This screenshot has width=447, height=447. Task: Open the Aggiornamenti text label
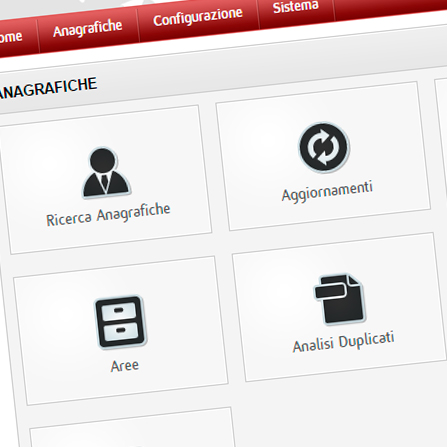click(x=327, y=191)
